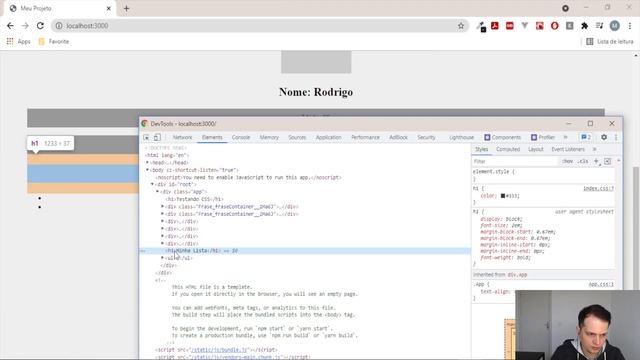The height and width of the screenshot is (360, 640).
Task: Switch to the Network tab
Action: (x=182, y=138)
